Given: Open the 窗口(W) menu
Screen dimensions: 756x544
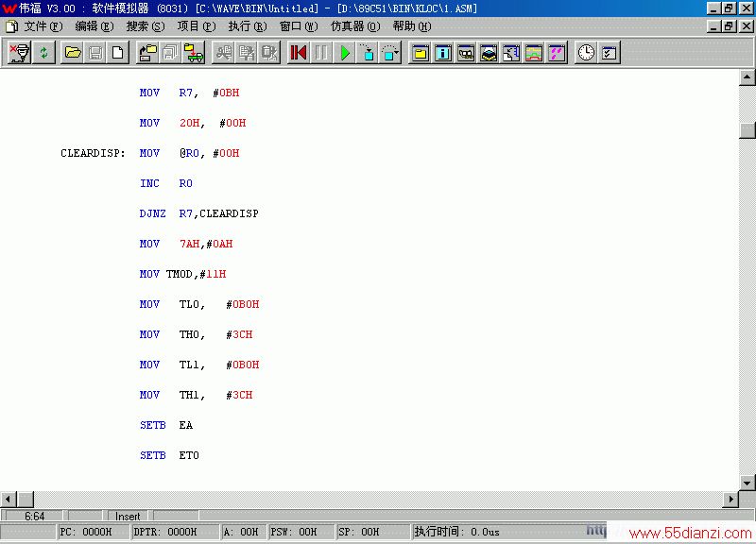Looking at the screenshot, I should [x=299, y=26].
